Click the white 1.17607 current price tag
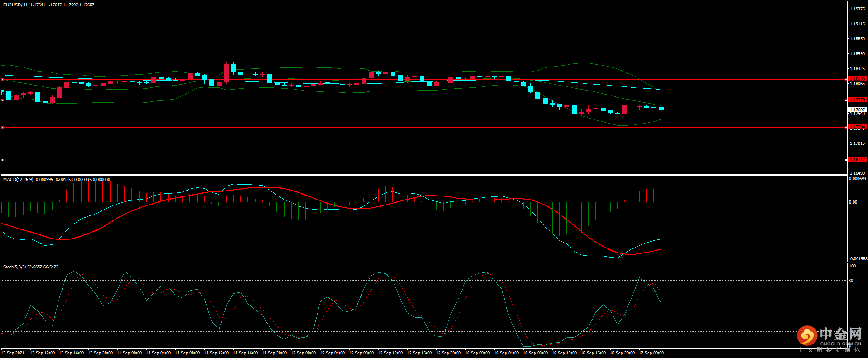Image resolution: width=868 pixels, height=358 pixels. pyautogui.click(x=857, y=110)
